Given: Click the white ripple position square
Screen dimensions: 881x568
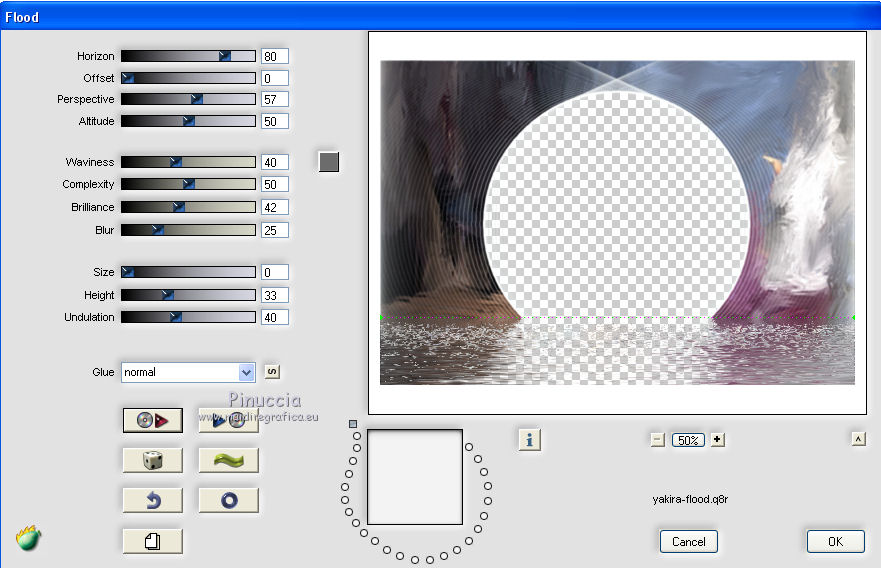Looking at the screenshot, I should [x=415, y=477].
